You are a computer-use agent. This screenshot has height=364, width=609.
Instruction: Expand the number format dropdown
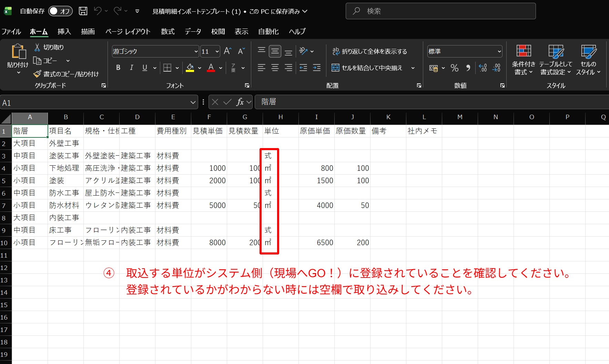pyautogui.click(x=499, y=52)
